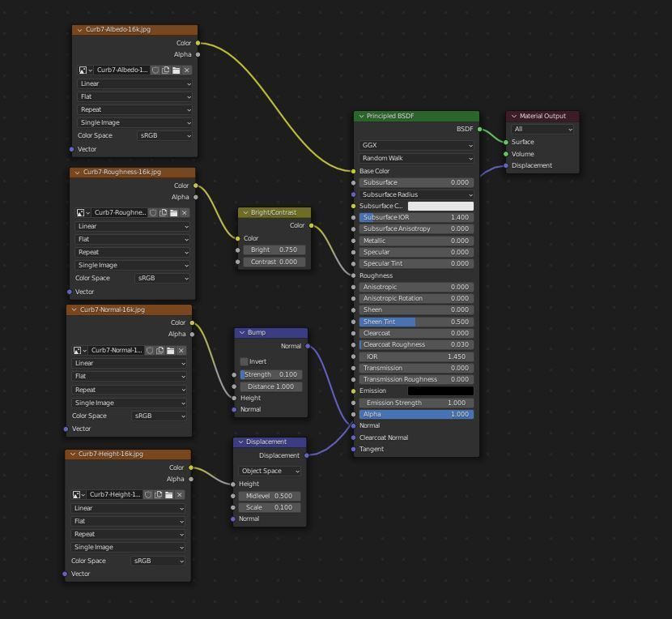Browse image dropdown icon in Curb7-Height node
The image size is (672, 619).
tap(79, 495)
